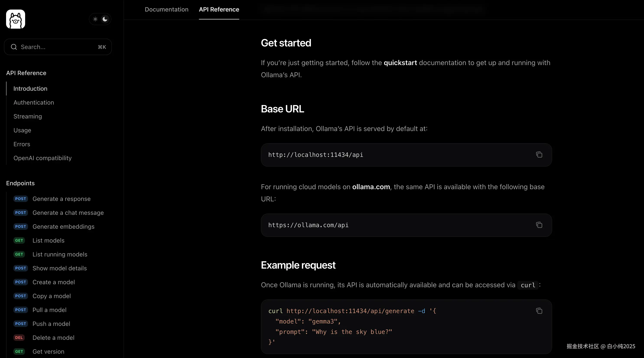Open List models GET endpoint

[49, 240]
